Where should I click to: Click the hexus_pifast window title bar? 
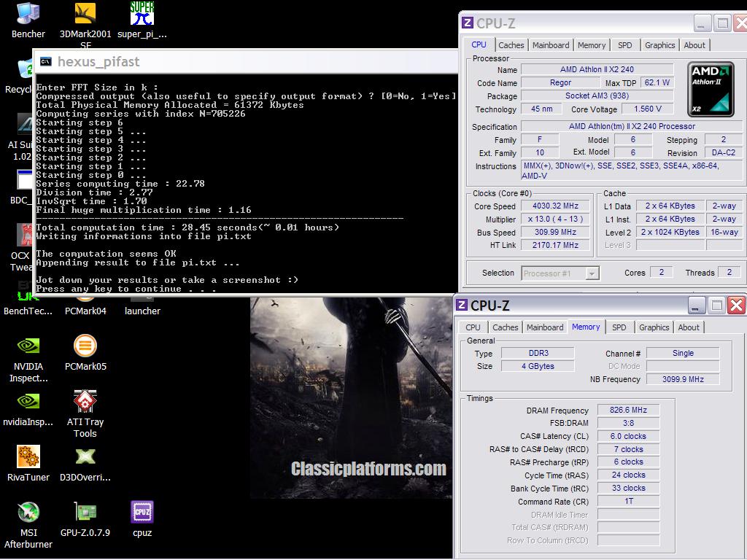click(x=245, y=61)
